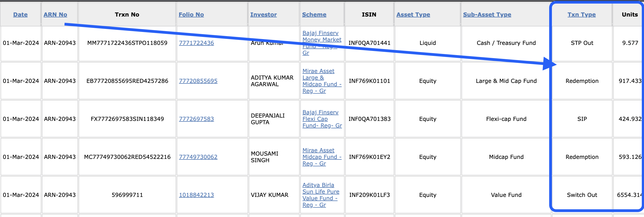The image size is (644, 217).
Task: Select transaction number MM7771722436STPO118059
Action: coord(127,43)
